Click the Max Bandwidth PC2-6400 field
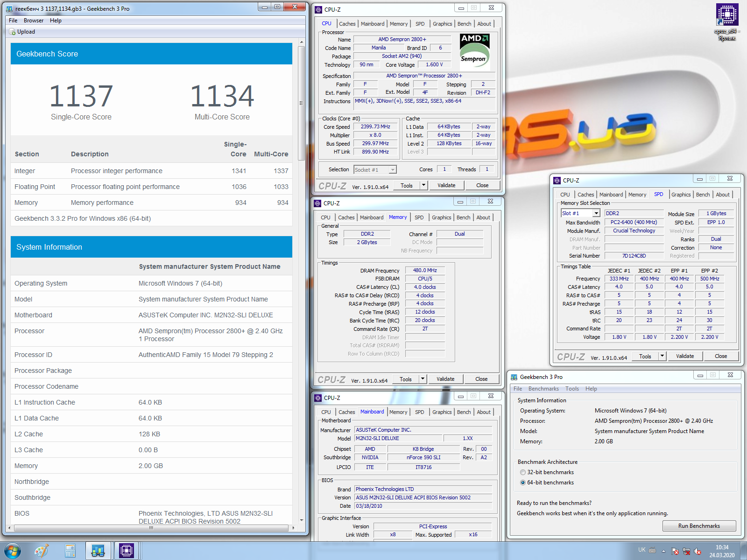Image resolution: width=747 pixels, height=560 pixels. (x=634, y=222)
